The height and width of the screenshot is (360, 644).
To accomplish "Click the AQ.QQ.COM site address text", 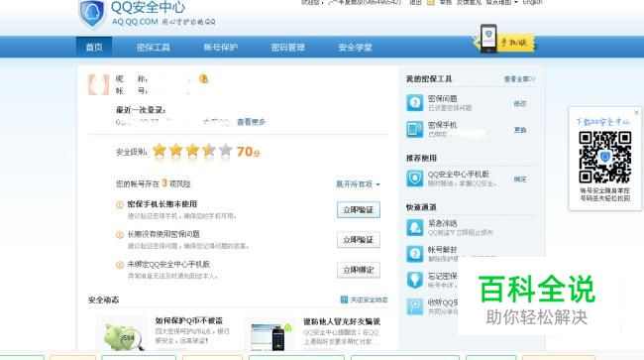I will click(x=135, y=22).
